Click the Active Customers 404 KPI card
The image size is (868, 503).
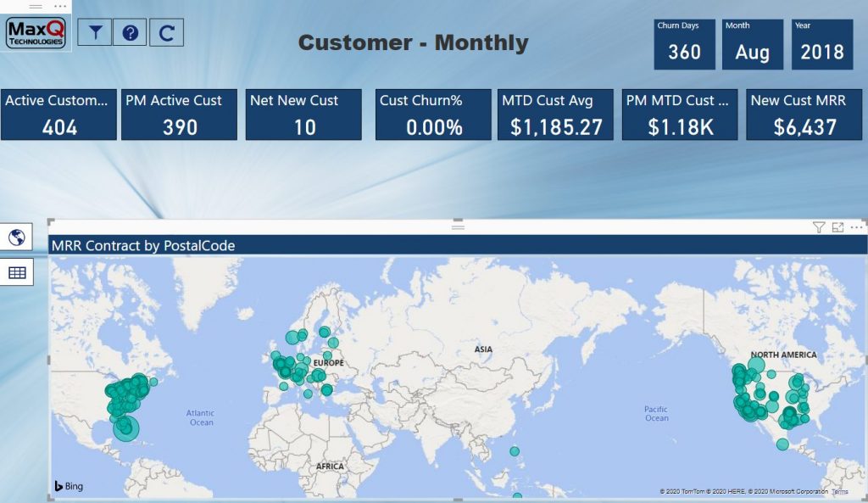tap(58, 114)
